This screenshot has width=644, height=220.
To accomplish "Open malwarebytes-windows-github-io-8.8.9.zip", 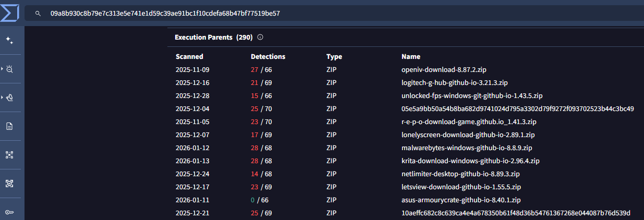I will tap(467, 148).
